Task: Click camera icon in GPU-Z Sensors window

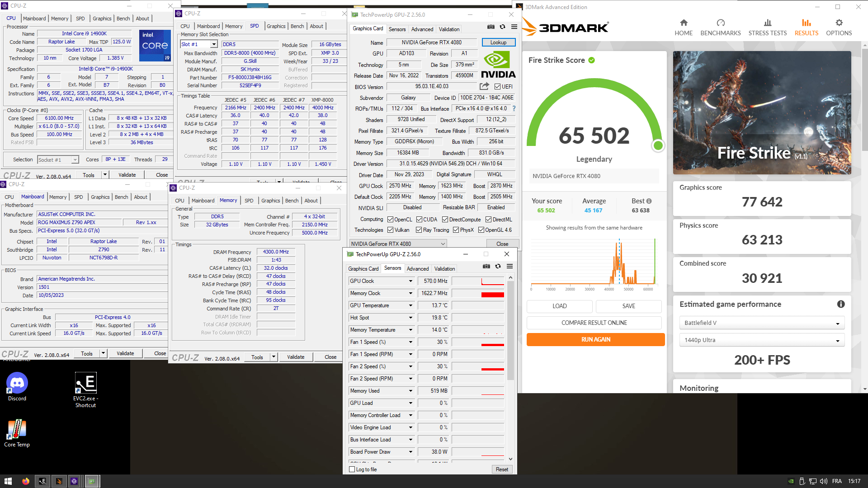Action: (x=486, y=266)
